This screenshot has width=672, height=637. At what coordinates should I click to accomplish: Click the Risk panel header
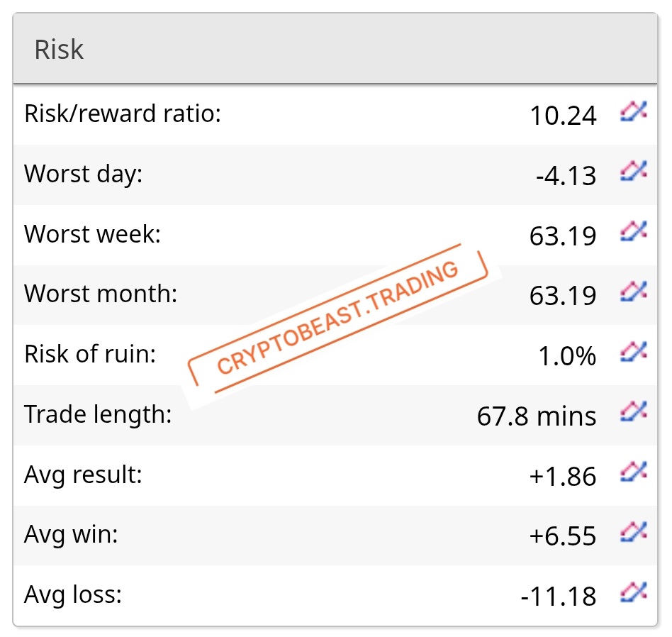[x=335, y=48]
